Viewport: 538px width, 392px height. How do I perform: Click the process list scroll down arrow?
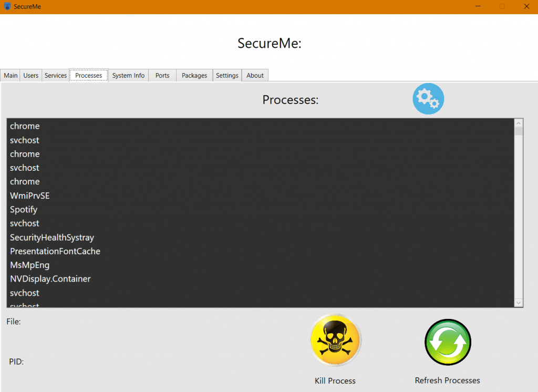519,303
